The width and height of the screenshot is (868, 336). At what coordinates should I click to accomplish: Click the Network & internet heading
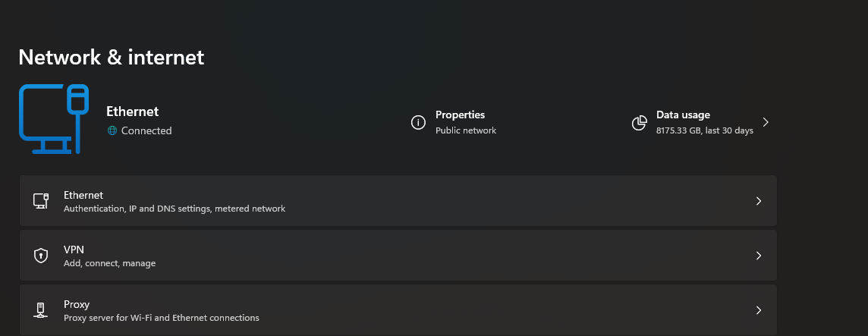point(112,57)
